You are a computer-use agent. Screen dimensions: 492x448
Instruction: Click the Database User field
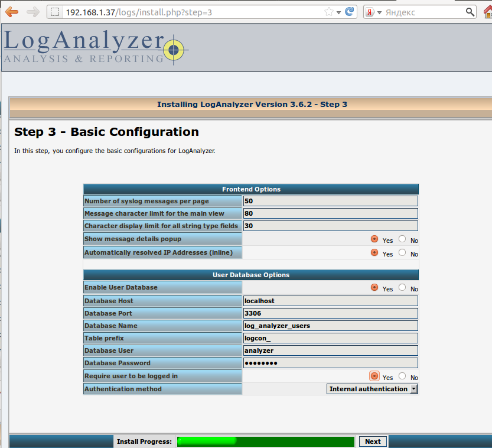tap(330, 350)
